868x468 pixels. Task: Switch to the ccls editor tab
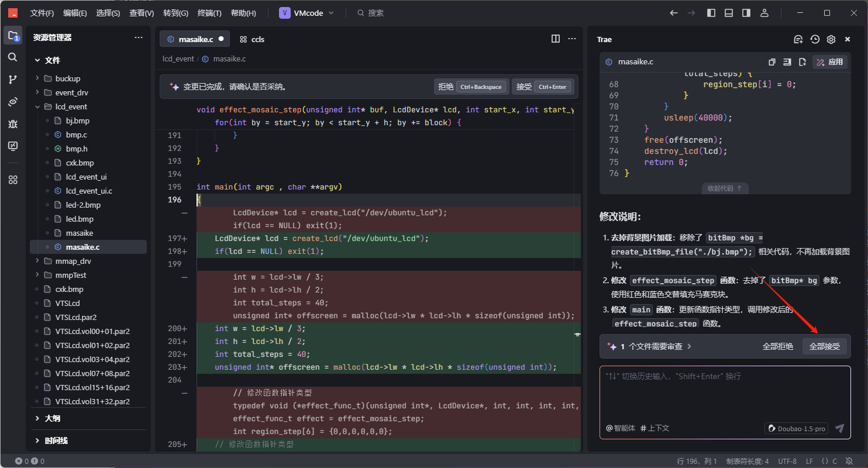coord(252,39)
